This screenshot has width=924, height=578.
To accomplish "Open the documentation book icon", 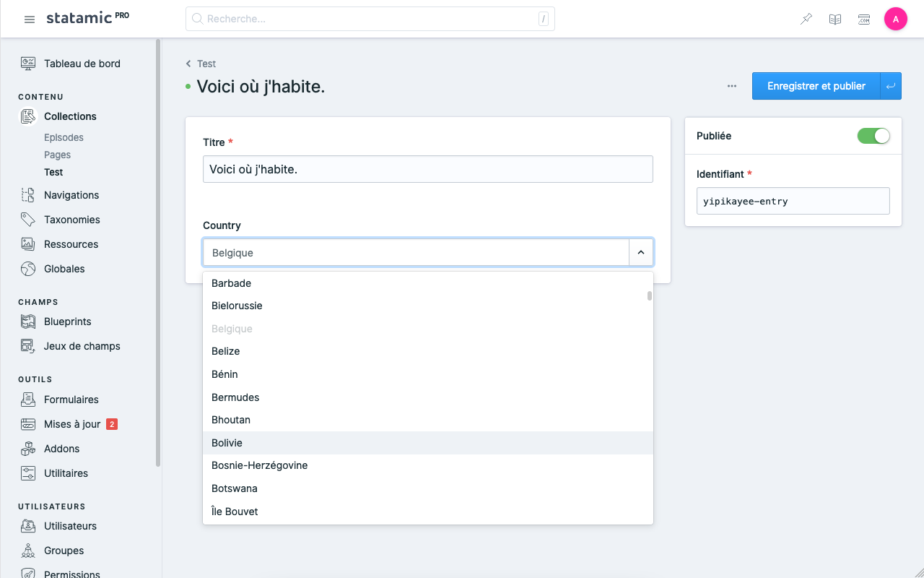I will pyautogui.click(x=835, y=20).
